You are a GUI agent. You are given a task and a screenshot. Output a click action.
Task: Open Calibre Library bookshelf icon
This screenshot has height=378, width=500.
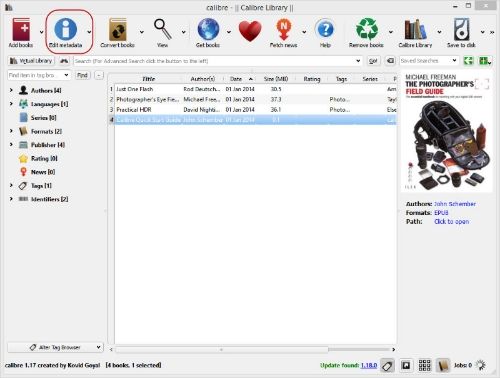click(415, 29)
